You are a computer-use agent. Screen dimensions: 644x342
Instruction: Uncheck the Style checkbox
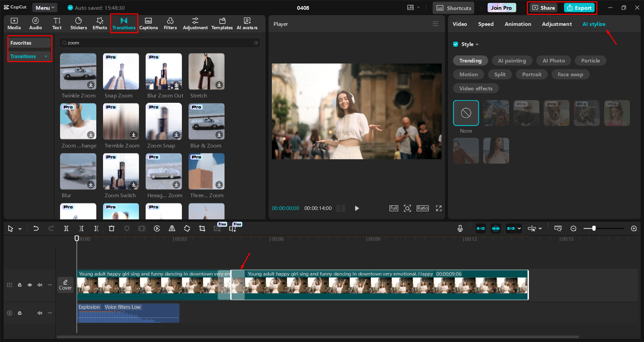[x=456, y=44]
